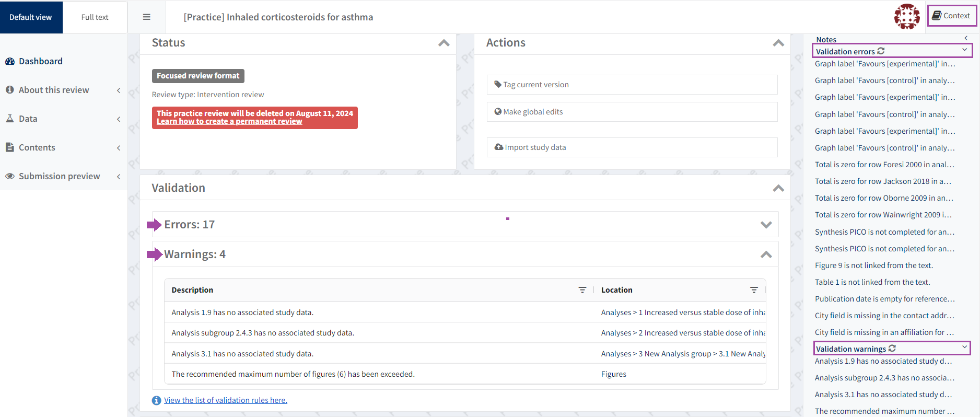This screenshot has height=417, width=980.
Task: Switch to the Full text tab
Action: tap(95, 17)
